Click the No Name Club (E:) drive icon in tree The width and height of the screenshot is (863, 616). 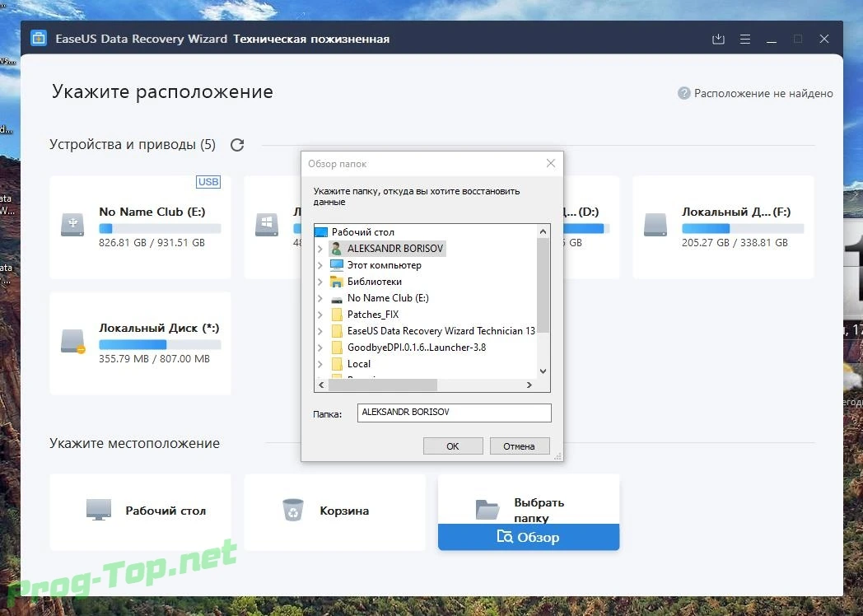coord(336,299)
